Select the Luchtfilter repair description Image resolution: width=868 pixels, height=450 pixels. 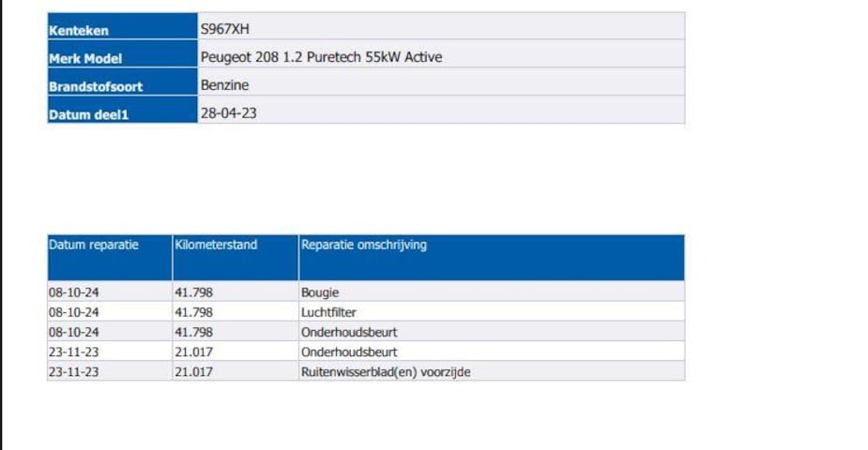point(328,312)
